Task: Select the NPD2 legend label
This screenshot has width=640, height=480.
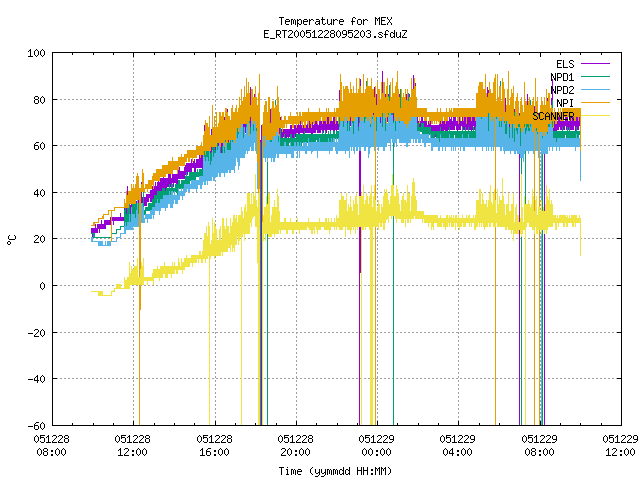Action: (562, 90)
